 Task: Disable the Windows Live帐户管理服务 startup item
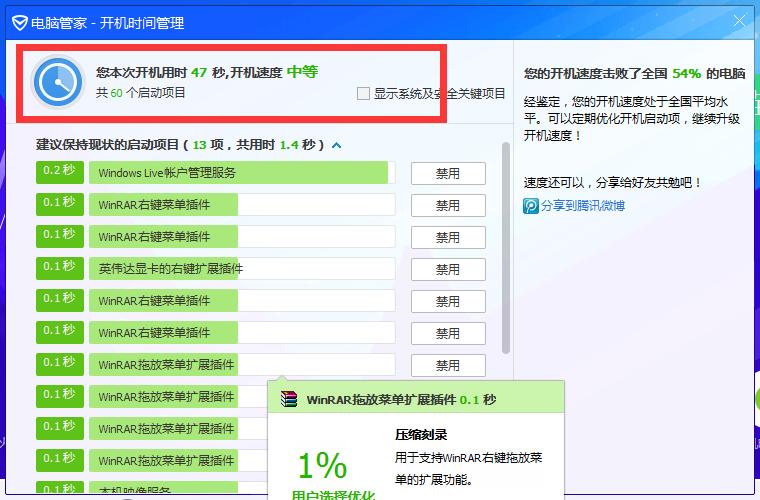coord(448,173)
